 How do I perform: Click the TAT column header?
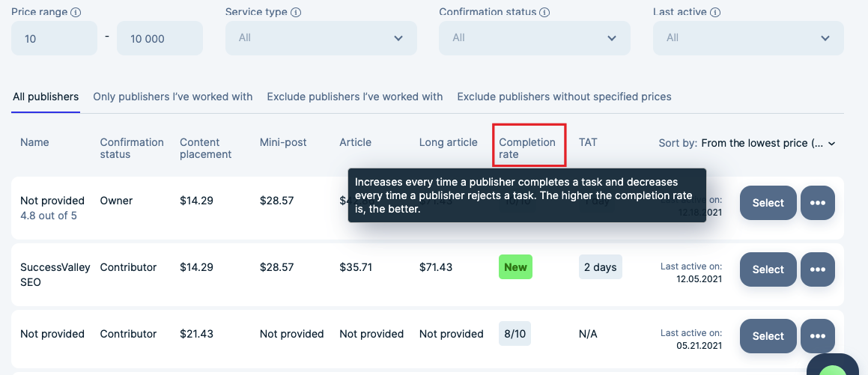(588, 142)
